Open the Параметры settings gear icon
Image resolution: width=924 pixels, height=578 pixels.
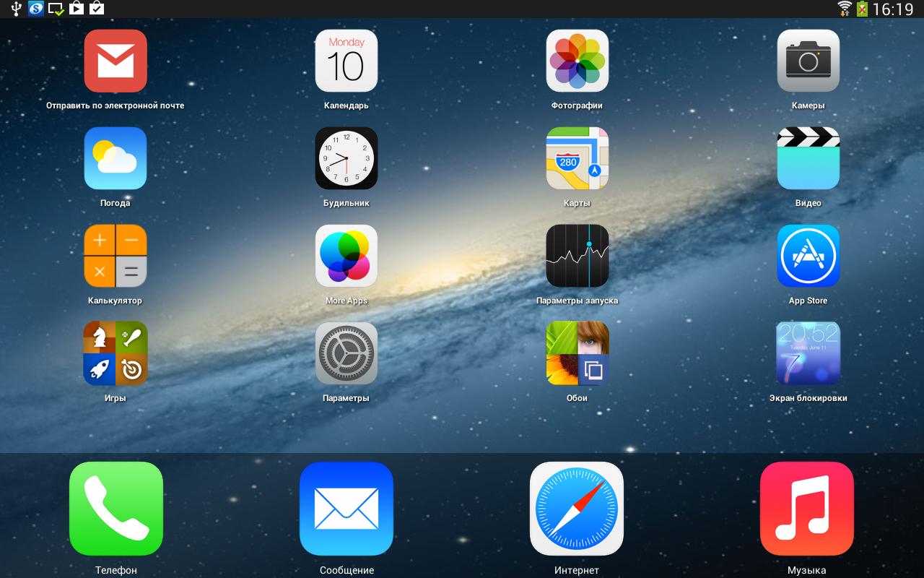click(x=346, y=353)
